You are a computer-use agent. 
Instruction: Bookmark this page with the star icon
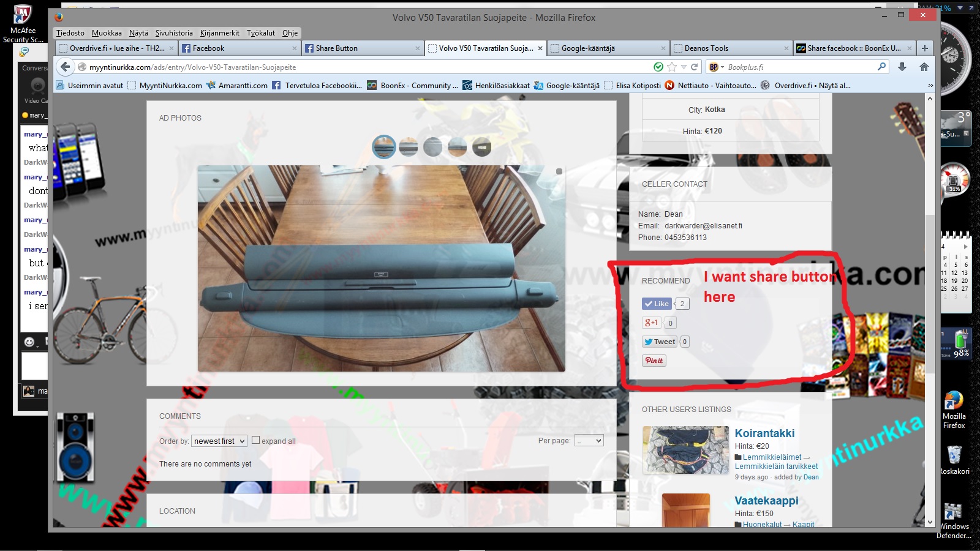(672, 67)
